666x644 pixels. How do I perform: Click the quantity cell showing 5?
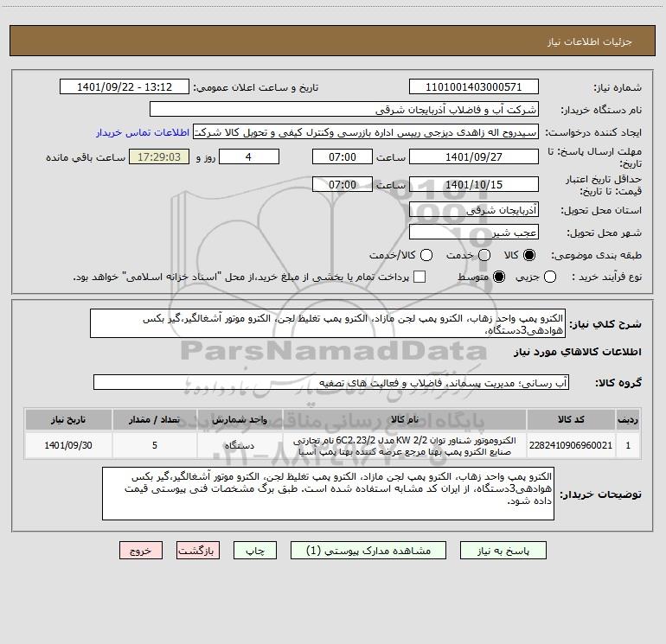(x=155, y=445)
